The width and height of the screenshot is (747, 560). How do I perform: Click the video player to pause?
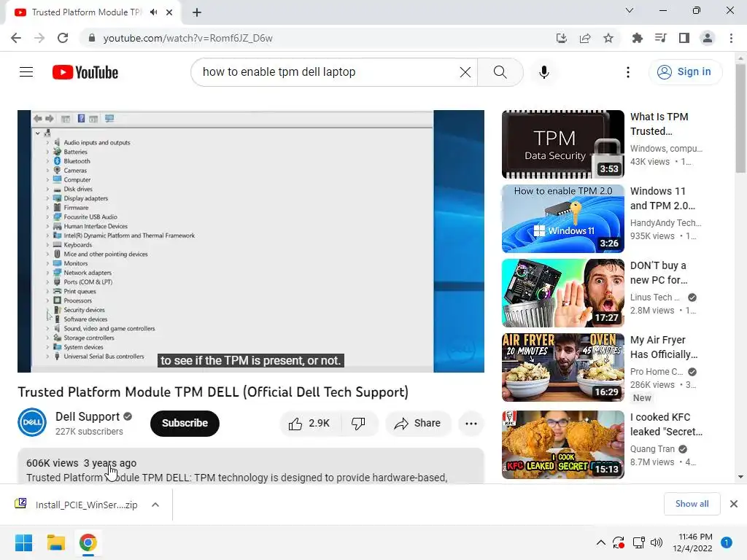coord(251,241)
